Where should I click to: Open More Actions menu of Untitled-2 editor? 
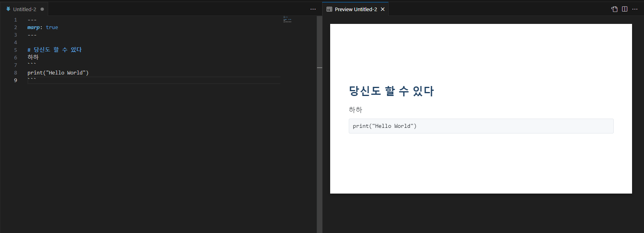(313, 9)
